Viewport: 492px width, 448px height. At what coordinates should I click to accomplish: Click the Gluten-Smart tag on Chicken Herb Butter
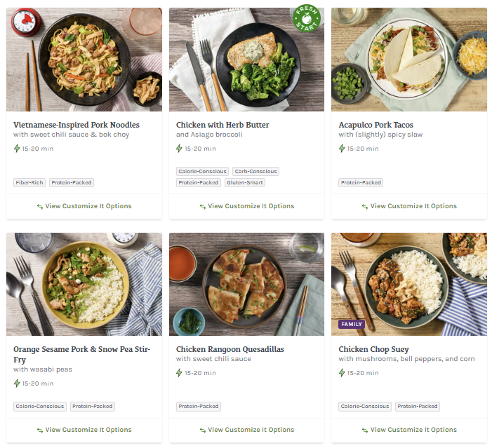[x=245, y=182]
